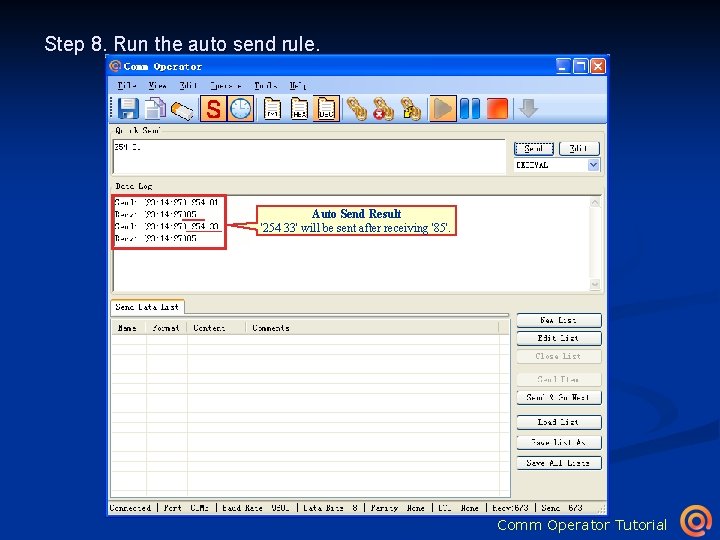The height and width of the screenshot is (540, 720).
Task: Click the Edit List button
Action: (559, 338)
